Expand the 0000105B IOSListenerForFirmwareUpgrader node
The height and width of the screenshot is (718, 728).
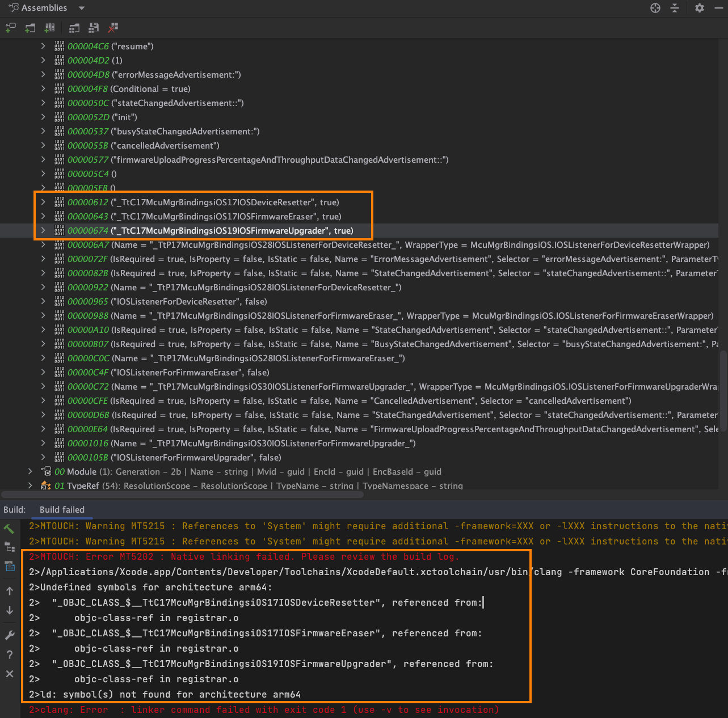coord(43,457)
